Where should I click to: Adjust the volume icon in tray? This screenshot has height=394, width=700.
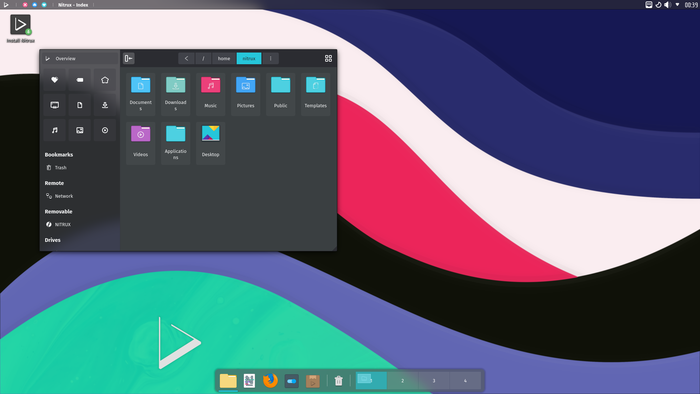(x=667, y=4)
